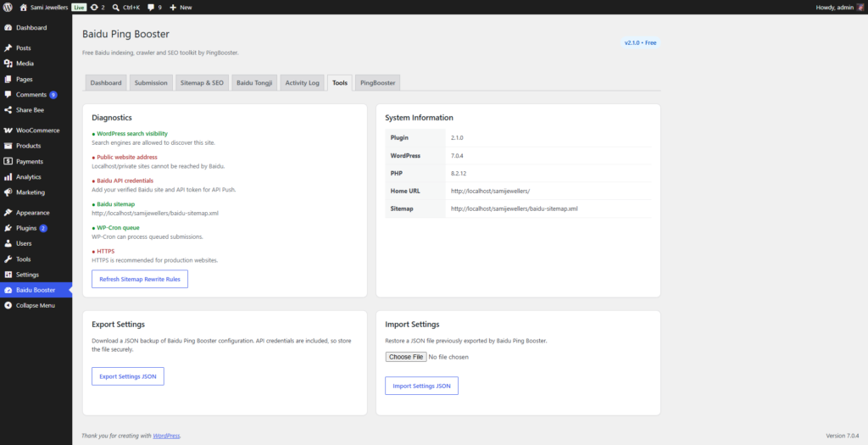Click the Media icon in sidebar
Viewport: 868px width, 445px height.
tap(8, 64)
